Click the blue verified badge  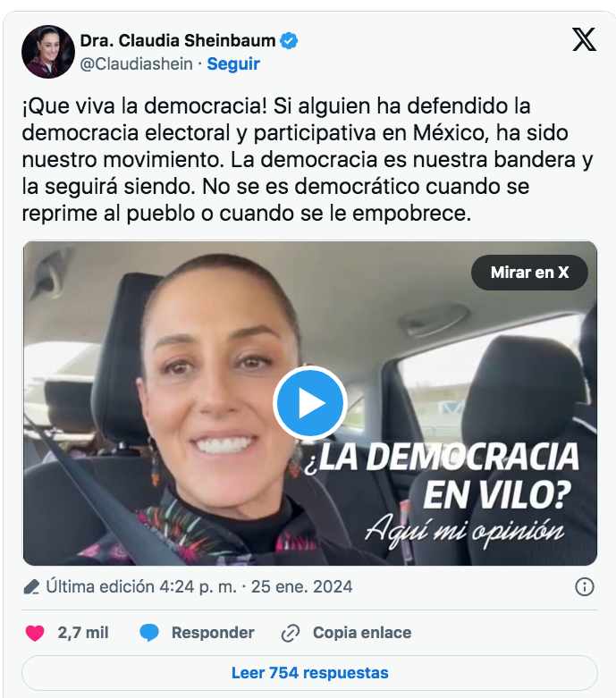(x=289, y=41)
